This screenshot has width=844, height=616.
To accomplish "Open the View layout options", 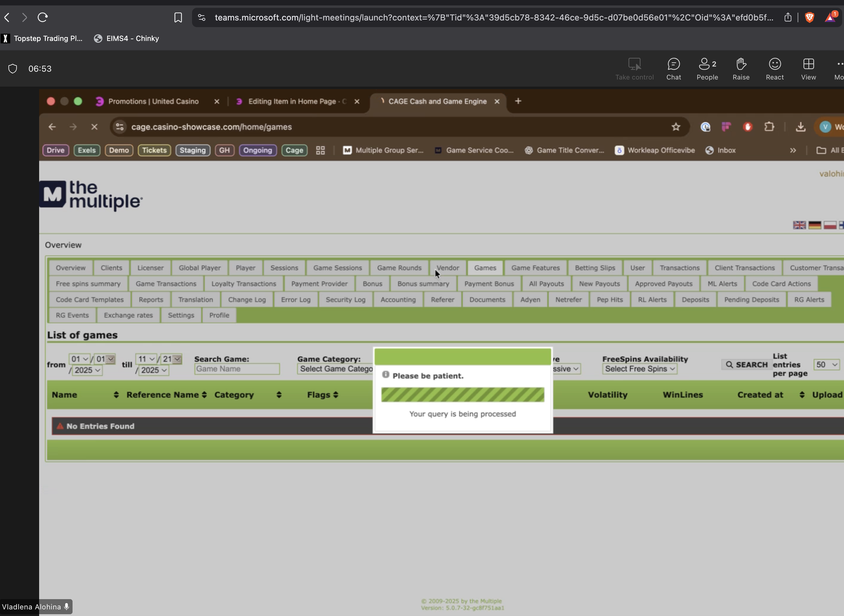I will [x=808, y=69].
